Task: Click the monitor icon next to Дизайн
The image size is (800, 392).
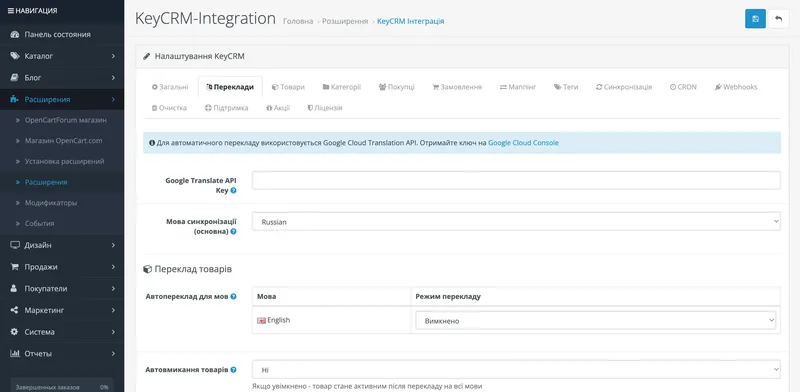Action: 14,245
